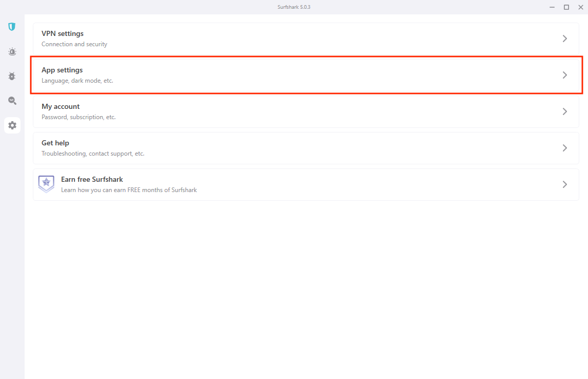Select the App settings heading
Screen dimensions: 588x379
tap(62, 70)
